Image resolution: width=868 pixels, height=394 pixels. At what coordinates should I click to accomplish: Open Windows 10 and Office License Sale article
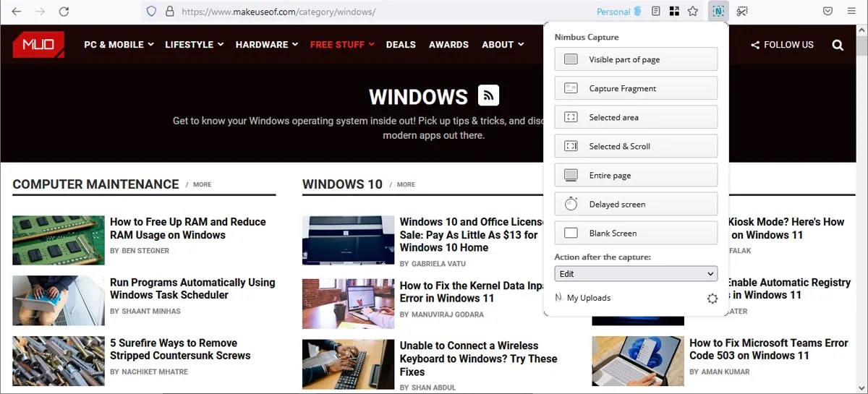(x=472, y=235)
